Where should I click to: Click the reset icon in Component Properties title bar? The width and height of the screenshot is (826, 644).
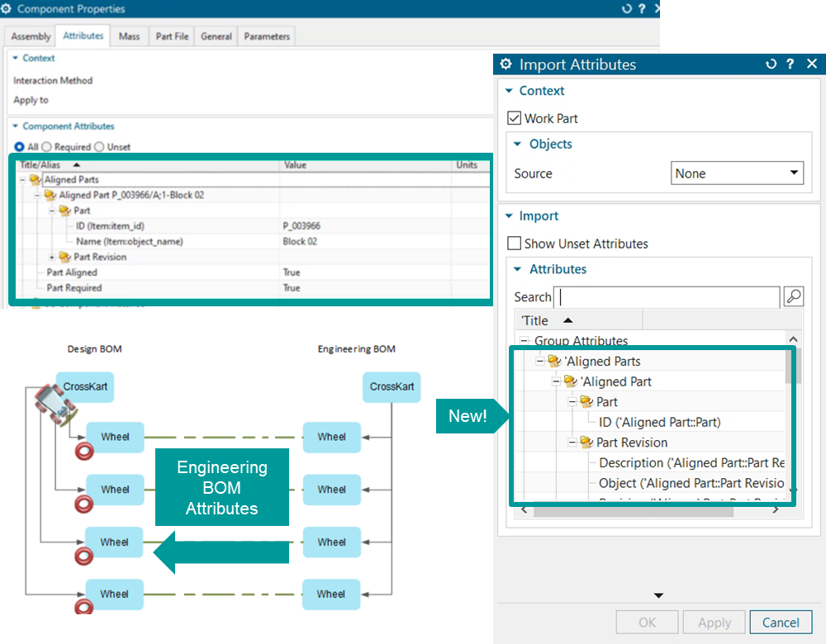pos(626,9)
